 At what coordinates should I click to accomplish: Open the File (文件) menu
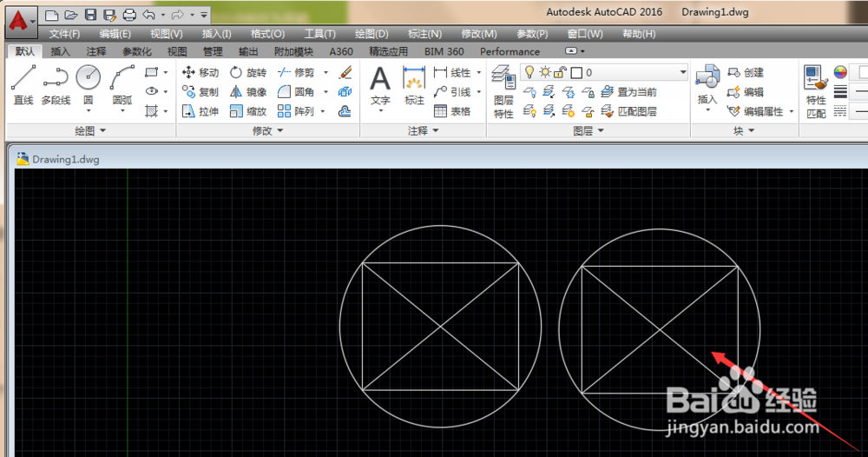pos(64,34)
